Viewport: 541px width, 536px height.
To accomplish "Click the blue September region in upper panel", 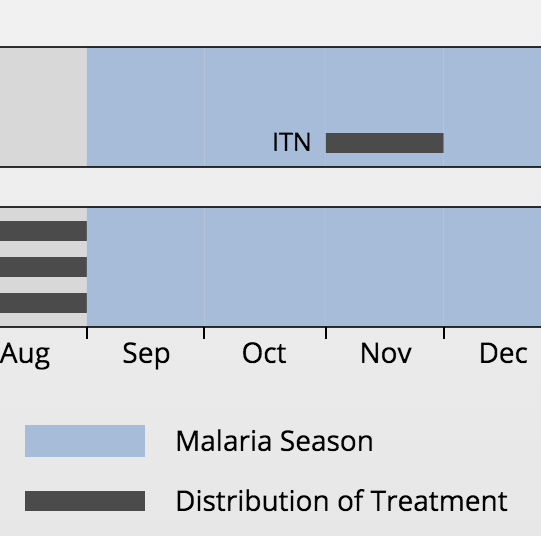I will [146, 107].
